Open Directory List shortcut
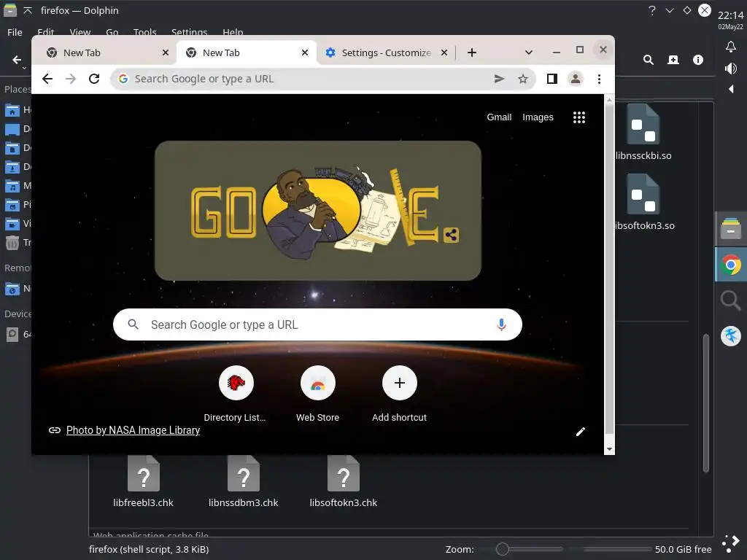The image size is (747, 560). 236,383
